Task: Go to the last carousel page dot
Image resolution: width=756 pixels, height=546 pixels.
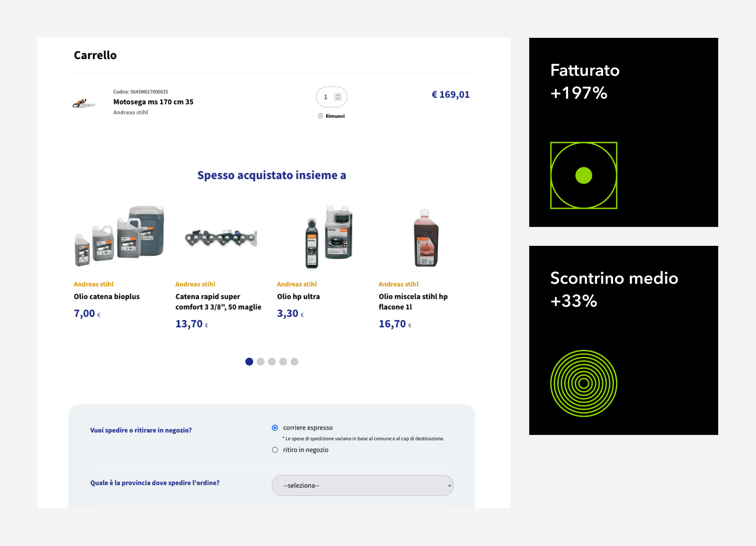Action: click(295, 362)
